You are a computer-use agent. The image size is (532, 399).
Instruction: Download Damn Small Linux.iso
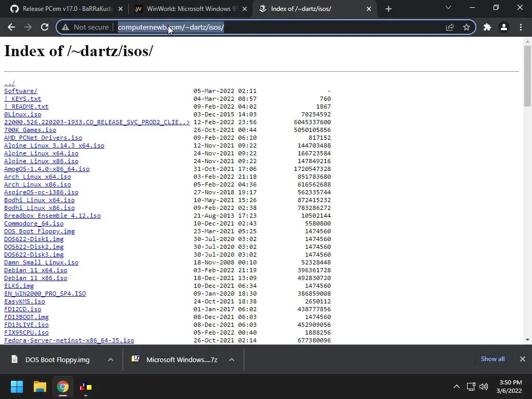click(x=42, y=262)
